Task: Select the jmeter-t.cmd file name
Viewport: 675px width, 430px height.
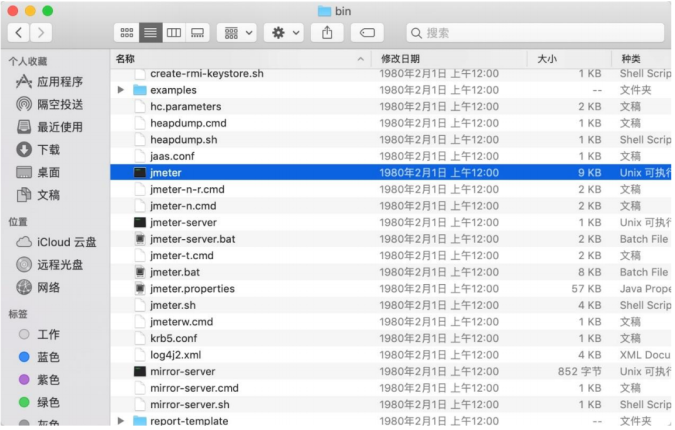Action: click(182, 255)
